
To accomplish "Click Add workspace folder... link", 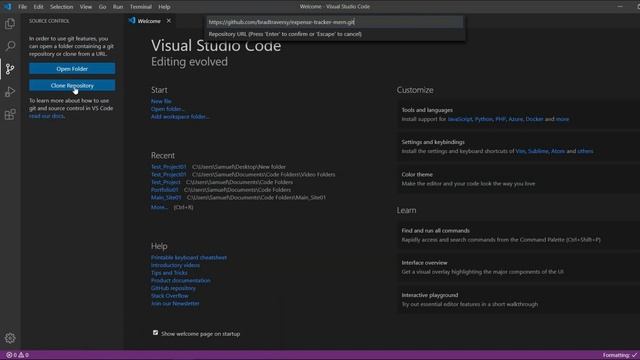I will [x=180, y=117].
